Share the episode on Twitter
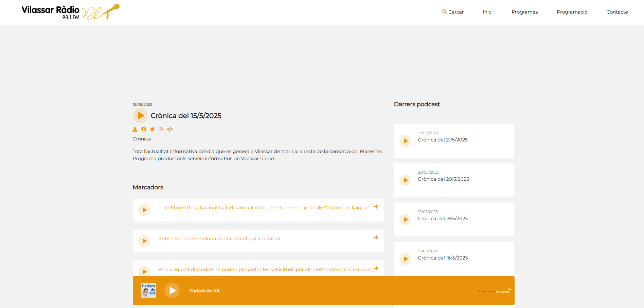This screenshot has height=308, width=644. 152,129
